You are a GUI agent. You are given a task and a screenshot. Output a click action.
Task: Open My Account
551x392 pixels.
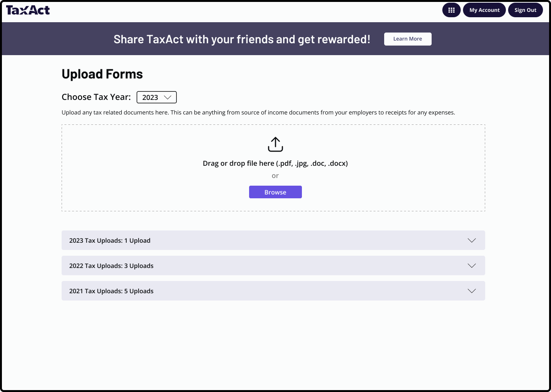pos(484,10)
